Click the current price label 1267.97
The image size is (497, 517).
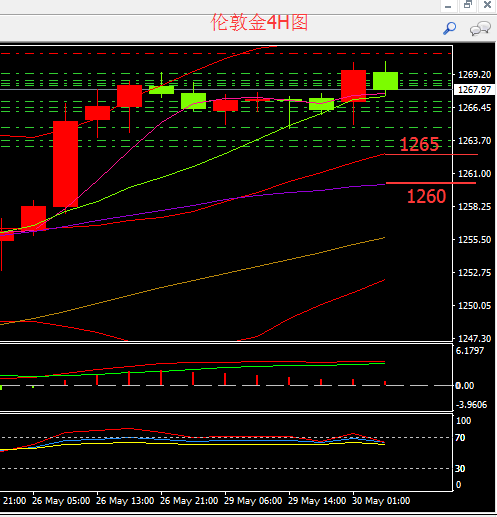point(474,90)
